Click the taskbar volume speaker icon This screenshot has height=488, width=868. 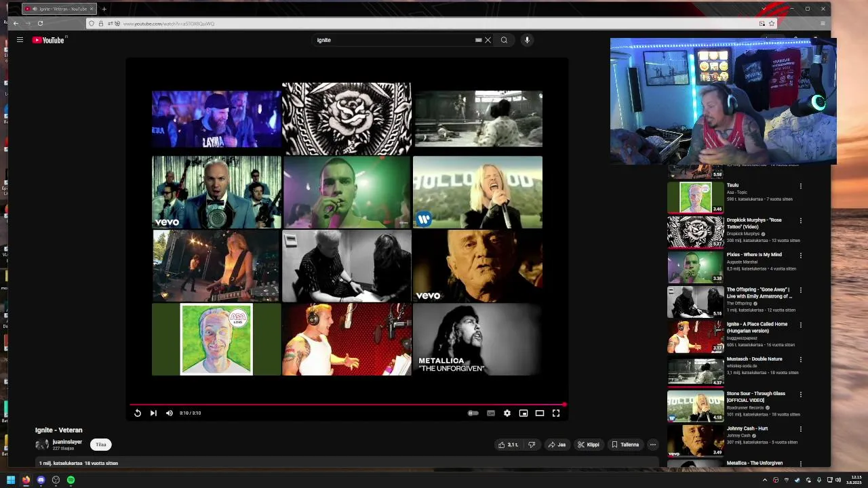tap(838, 480)
